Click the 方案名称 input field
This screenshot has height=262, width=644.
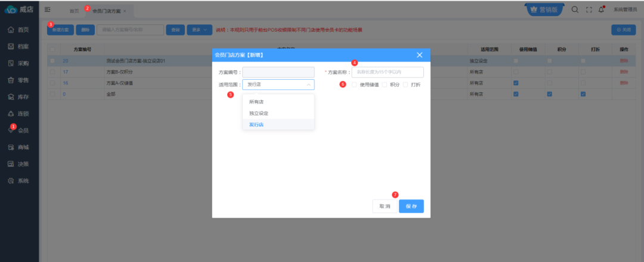point(388,72)
